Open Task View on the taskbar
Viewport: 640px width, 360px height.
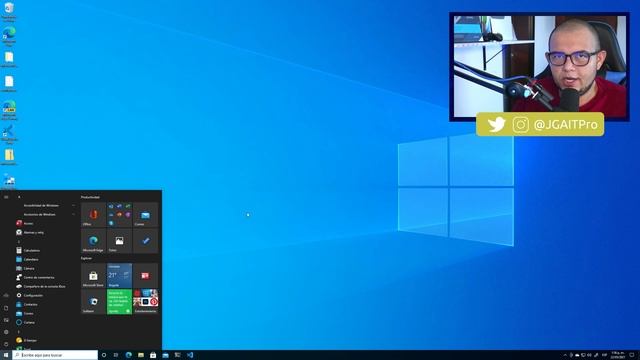(x=116, y=355)
